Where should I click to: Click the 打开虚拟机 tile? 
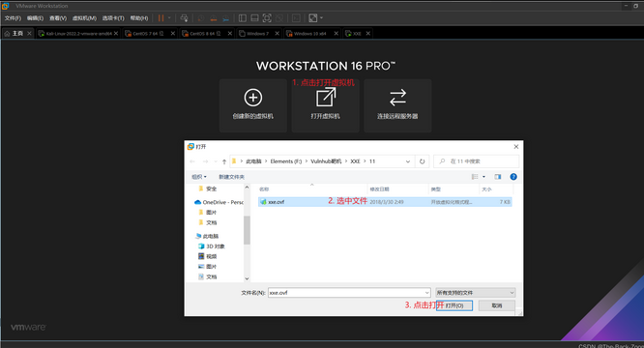[x=325, y=105]
